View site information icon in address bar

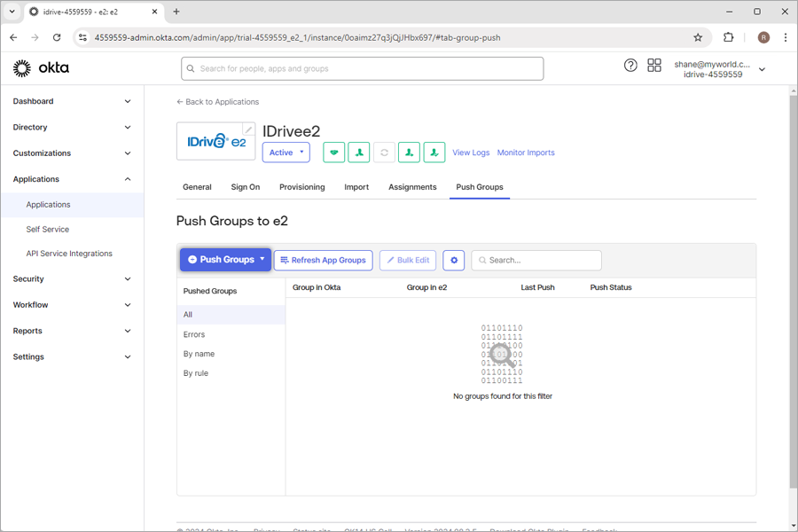pos(82,37)
